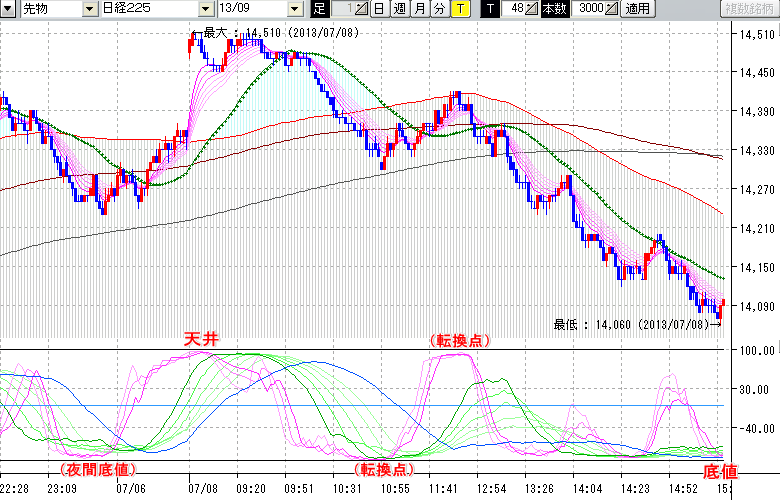This screenshot has width=780, height=500.
Task: Toggle the yellow highlighted T tick button
Action: tap(460, 9)
